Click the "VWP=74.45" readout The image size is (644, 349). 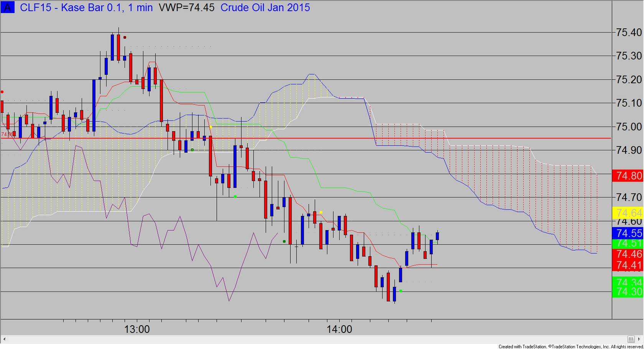[186, 7]
